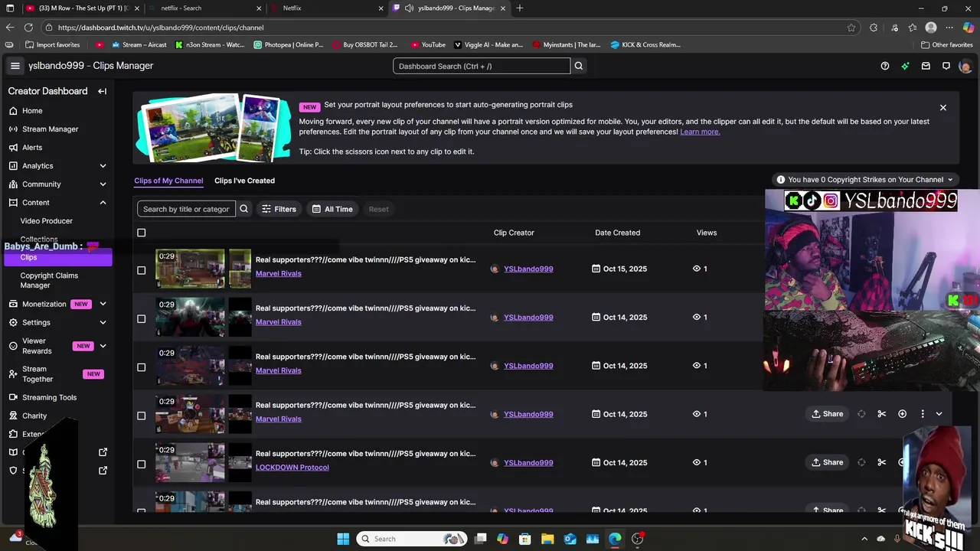Open the Filters button
This screenshot has height=551, width=980.
tap(279, 209)
